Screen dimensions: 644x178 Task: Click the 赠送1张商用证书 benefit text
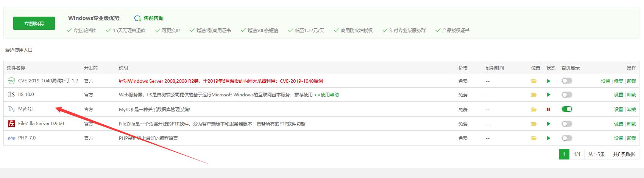click(214, 31)
